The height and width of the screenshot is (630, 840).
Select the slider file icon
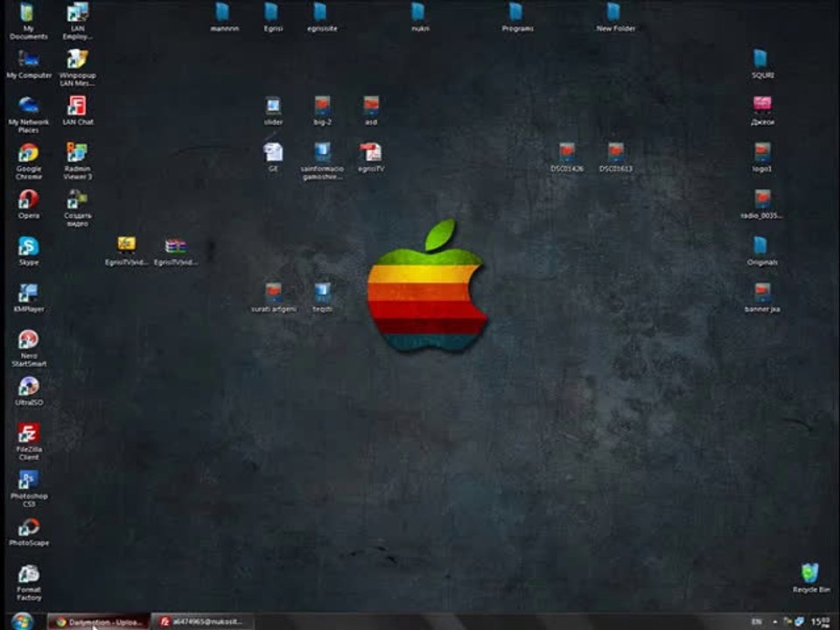[x=273, y=110]
